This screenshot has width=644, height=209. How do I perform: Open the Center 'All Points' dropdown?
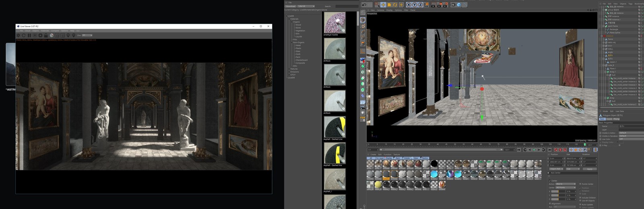(565, 188)
